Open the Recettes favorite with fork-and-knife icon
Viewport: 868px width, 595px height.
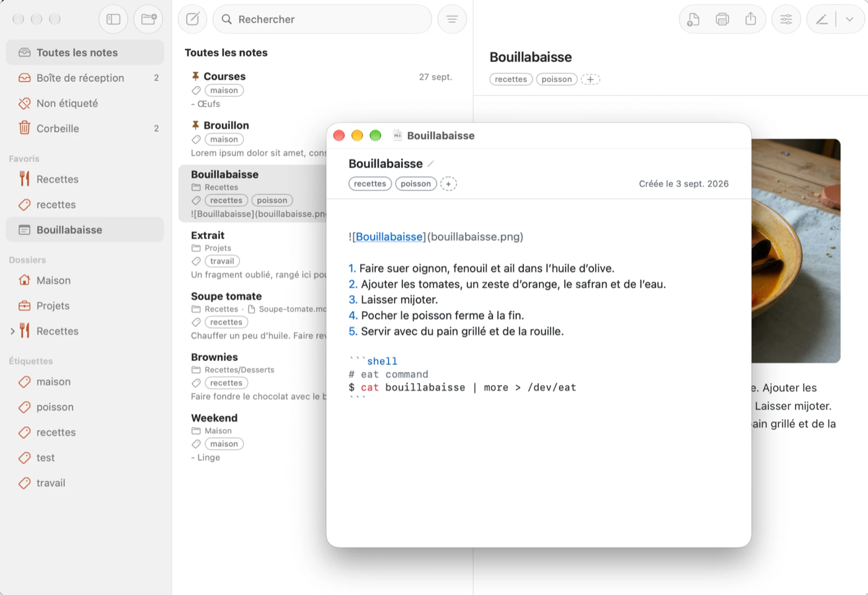coord(85,179)
